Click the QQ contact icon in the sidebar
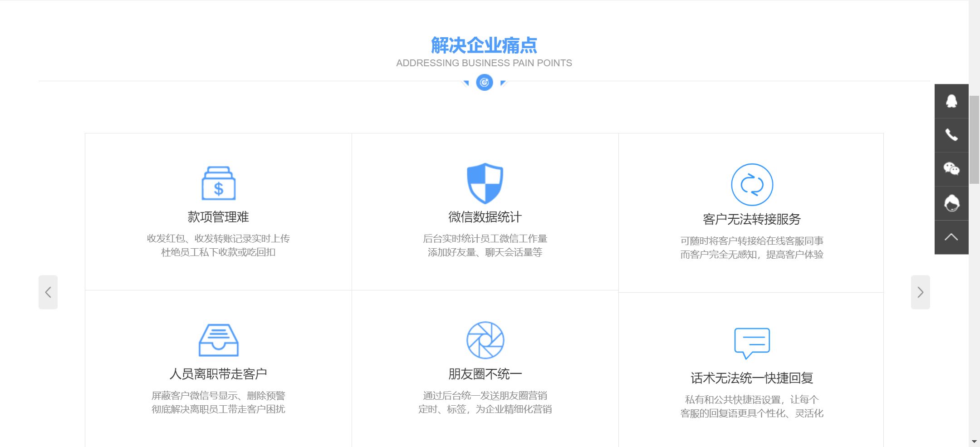Viewport: 980px width, 447px height. [951, 101]
